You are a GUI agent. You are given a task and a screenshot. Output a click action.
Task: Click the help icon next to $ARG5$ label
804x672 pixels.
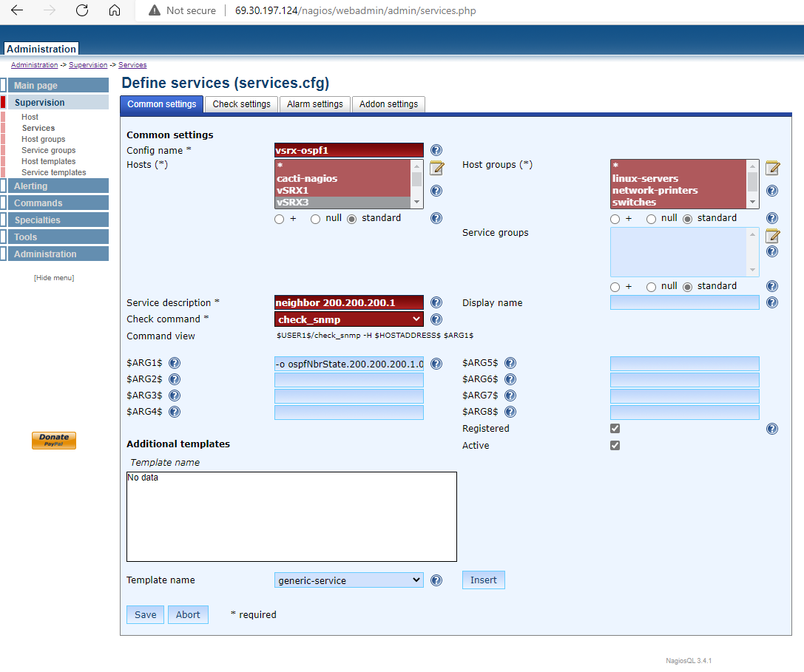(x=510, y=363)
